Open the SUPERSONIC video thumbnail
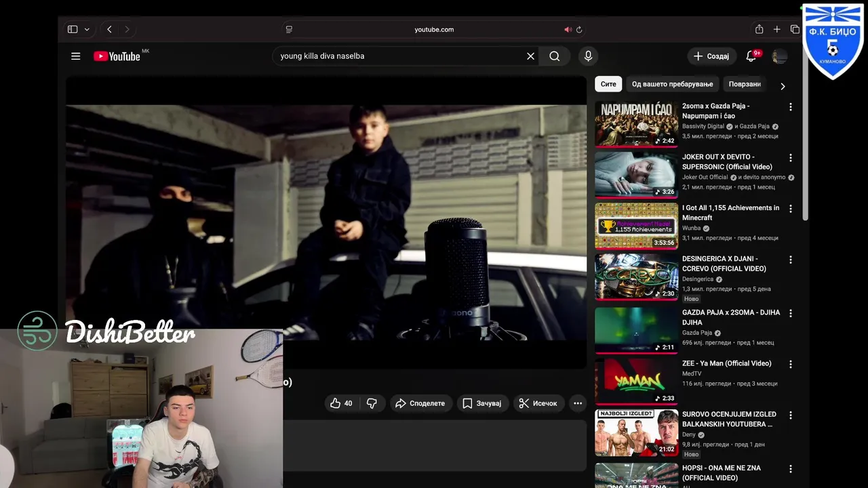 tap(637, 175)
